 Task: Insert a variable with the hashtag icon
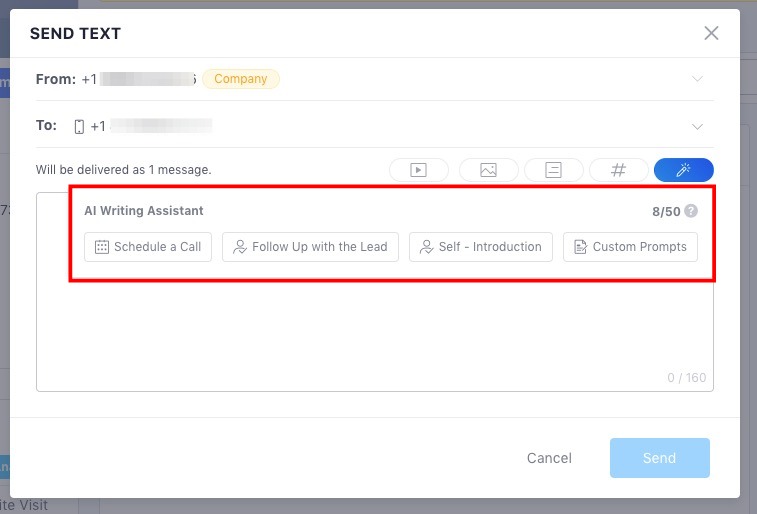click(x=618, y=170)
